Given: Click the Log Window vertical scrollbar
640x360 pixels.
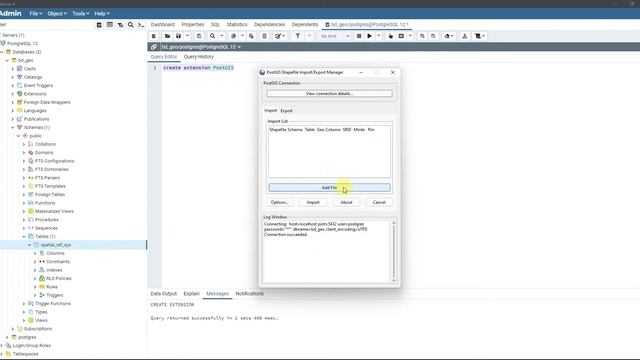Looking at the screenshot, I should 393,252.
